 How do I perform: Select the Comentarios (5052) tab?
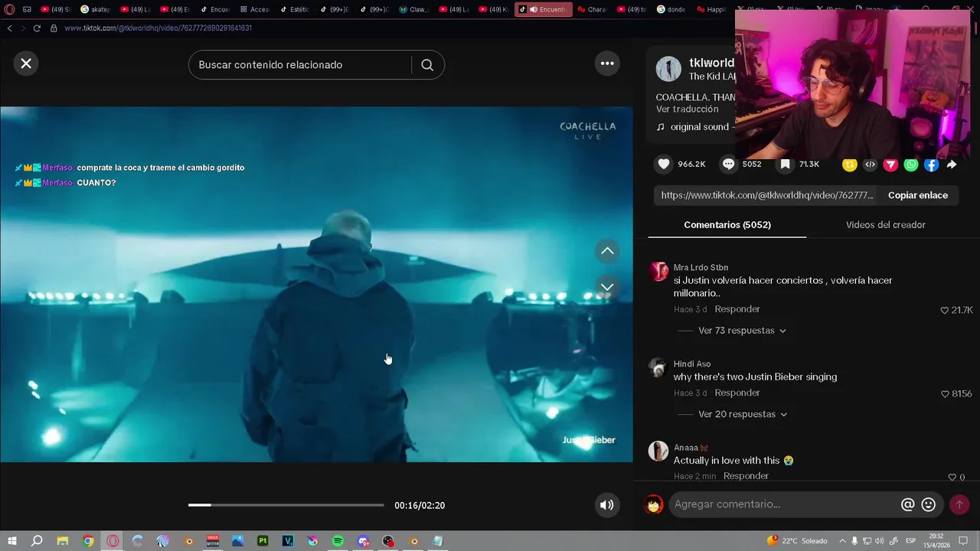727,225
